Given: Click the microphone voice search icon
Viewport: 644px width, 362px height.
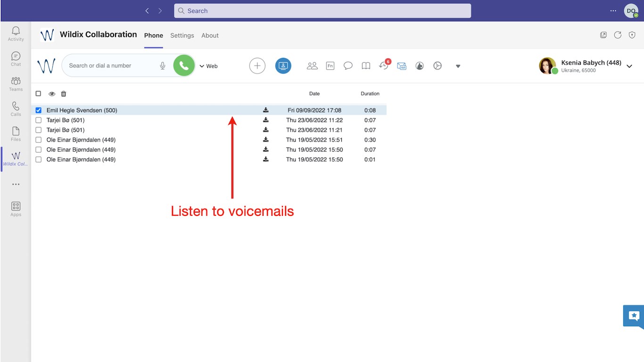Looking at the screenshot, I should (x=163, y=66).
